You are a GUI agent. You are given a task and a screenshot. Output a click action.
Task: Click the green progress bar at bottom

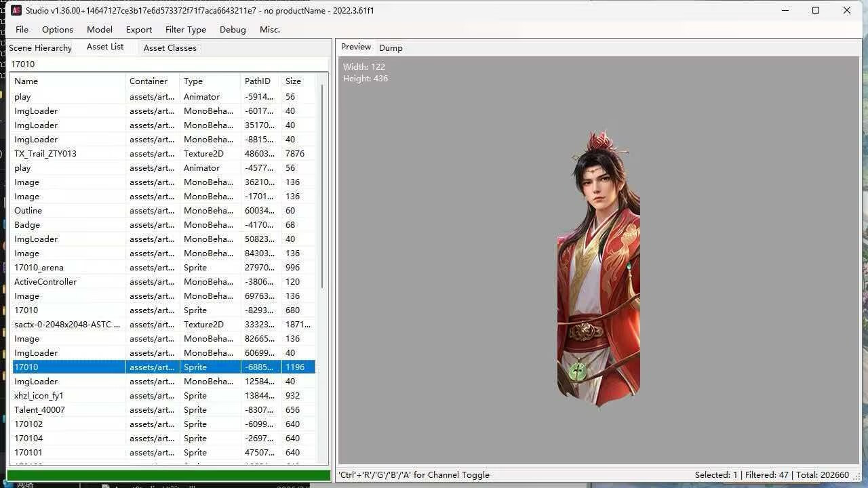pyautogui.click(x=168, y=475)
